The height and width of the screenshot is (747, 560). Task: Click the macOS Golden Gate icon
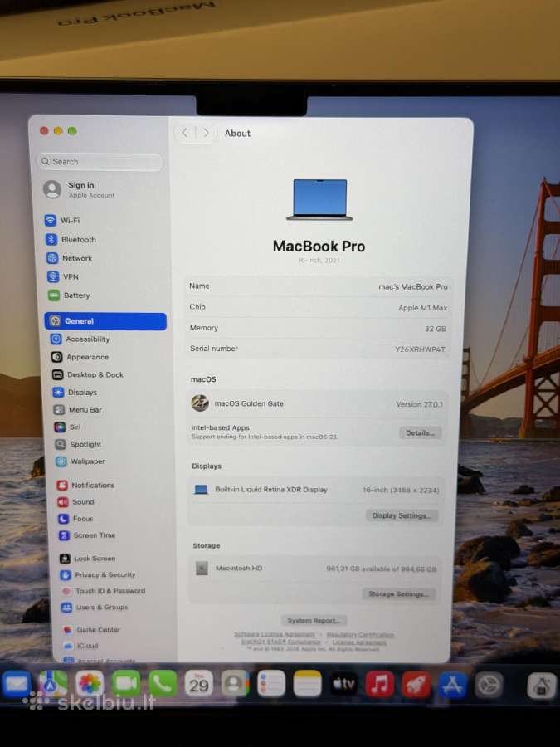point(200,403)
